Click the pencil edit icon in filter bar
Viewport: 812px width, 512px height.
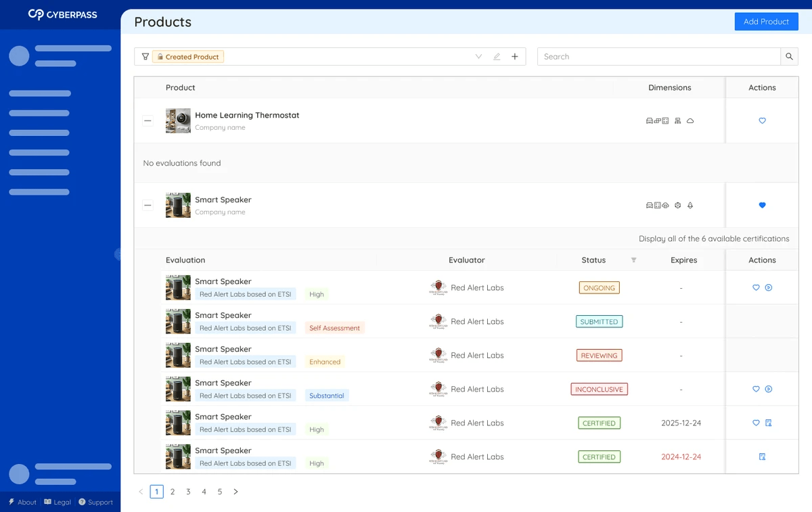click(497, 57)
